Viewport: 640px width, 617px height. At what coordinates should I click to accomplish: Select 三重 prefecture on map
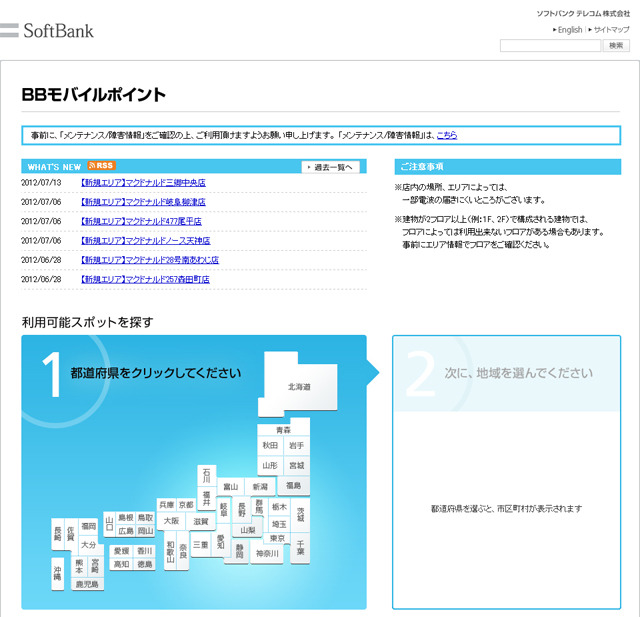click(201, 545)
